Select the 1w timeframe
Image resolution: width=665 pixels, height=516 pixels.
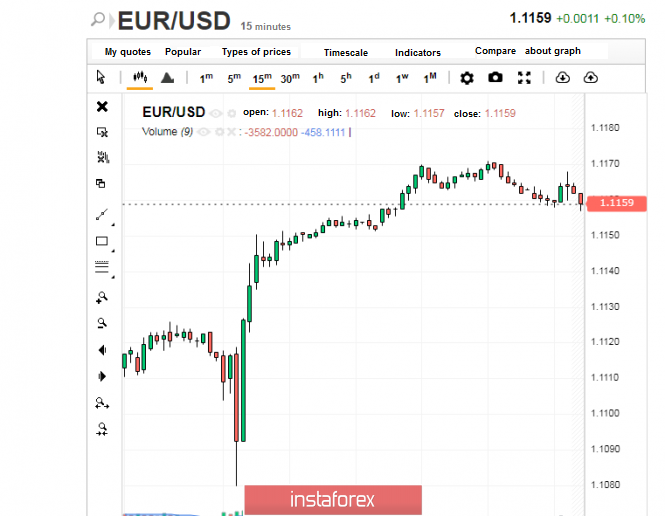coord(402,78)
